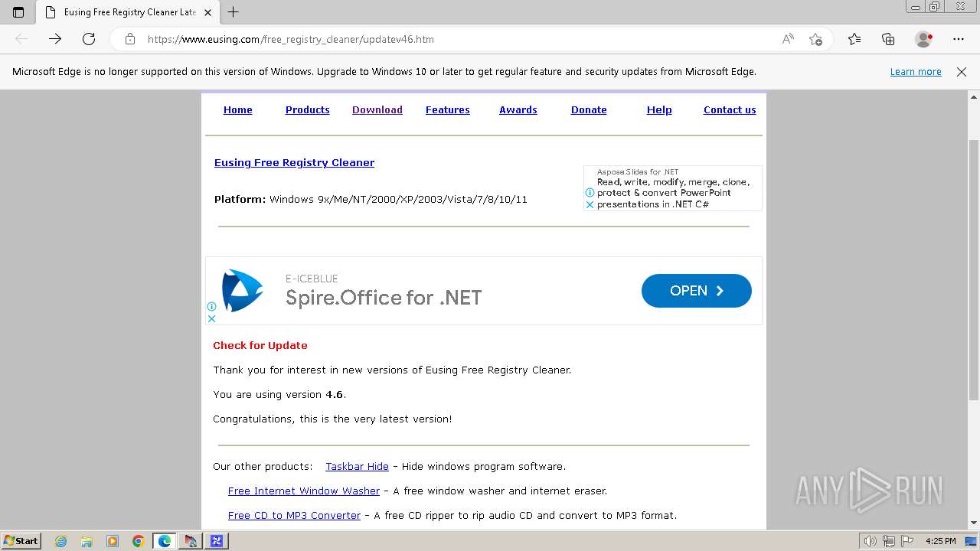
Task: Open Google Chrome from taskbar
Action: tap(139, 541)
